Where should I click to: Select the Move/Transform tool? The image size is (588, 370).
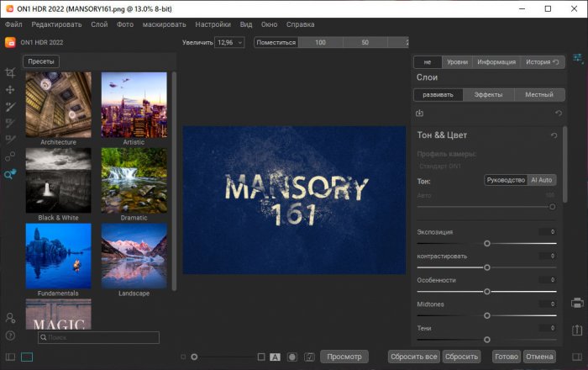(11, 90)
